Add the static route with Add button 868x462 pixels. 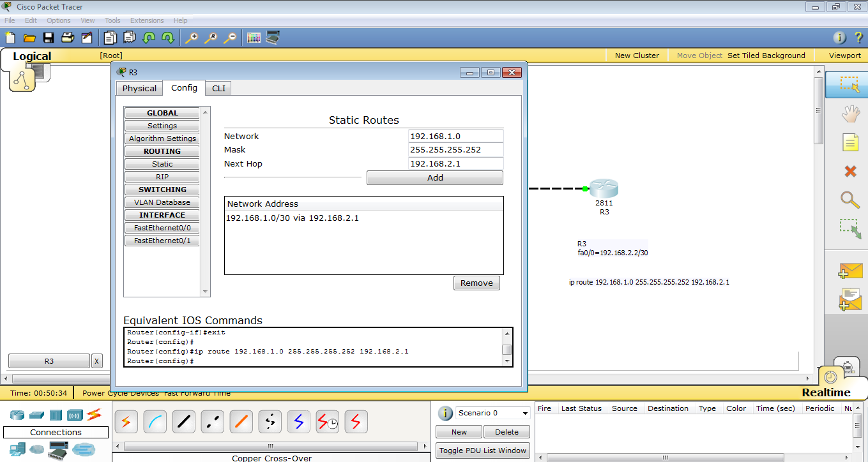[434, 177]
